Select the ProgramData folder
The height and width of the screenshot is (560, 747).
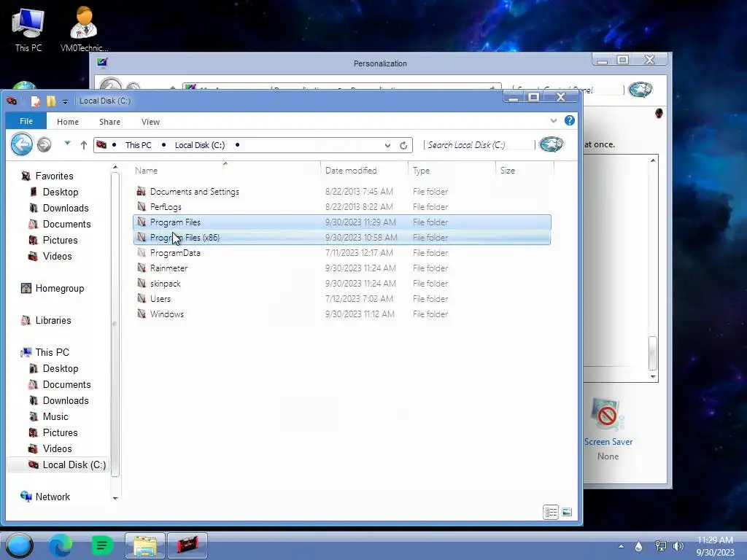(341, 253)
